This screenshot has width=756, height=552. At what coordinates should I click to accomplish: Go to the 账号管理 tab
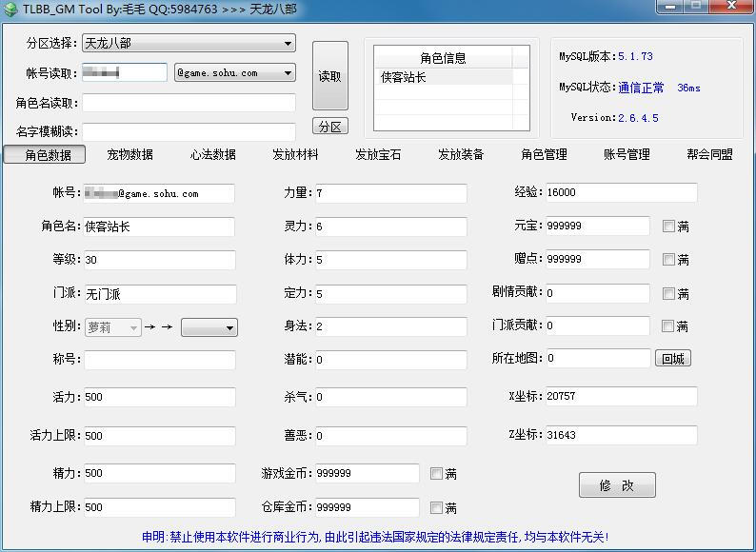coord(627,155)
